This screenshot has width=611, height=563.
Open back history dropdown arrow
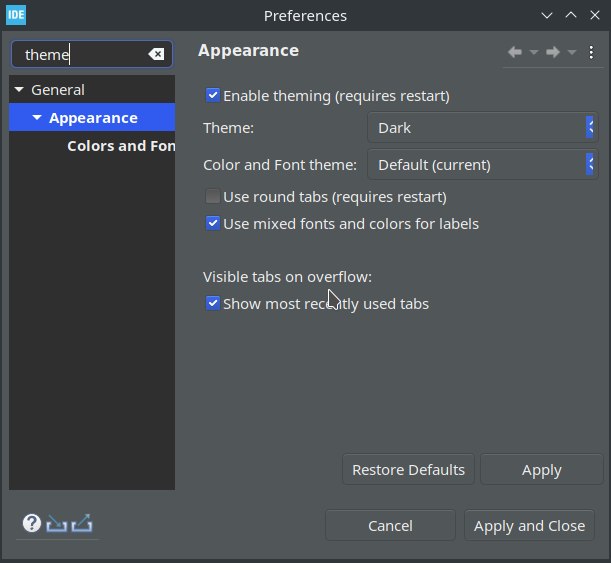(534, 52)
